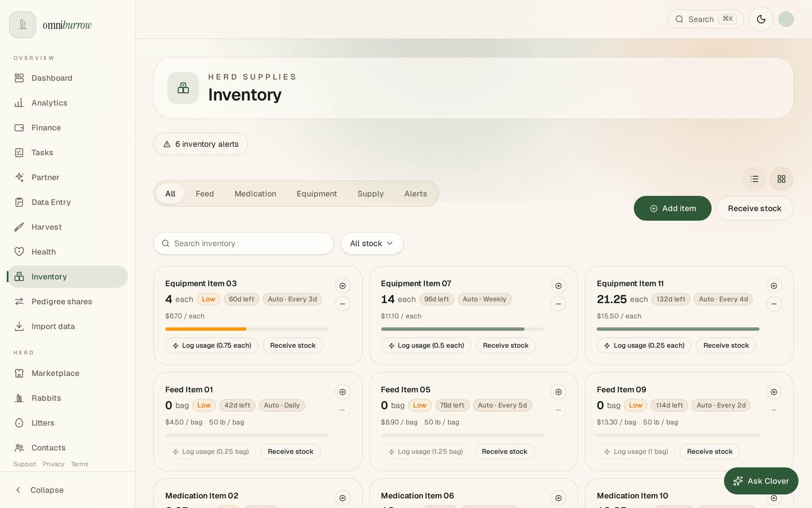Receive stock for Equipment Item 07
The image size is (812, 508).
(506, 345)
